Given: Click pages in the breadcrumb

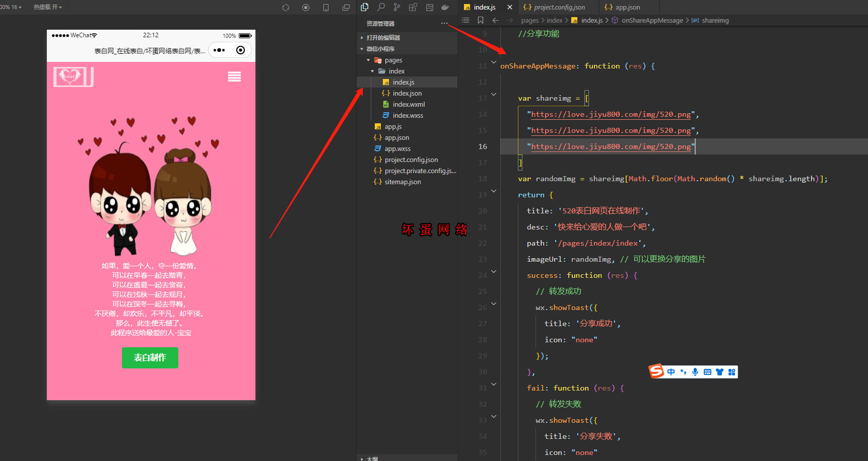Looking at the screenshot, I should click(530, 20).
